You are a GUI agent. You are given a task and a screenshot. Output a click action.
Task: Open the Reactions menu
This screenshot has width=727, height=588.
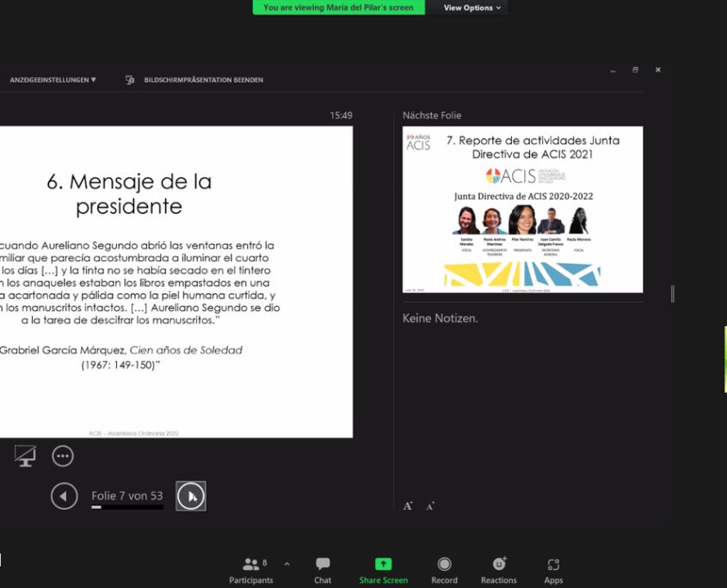coord(499,570)
